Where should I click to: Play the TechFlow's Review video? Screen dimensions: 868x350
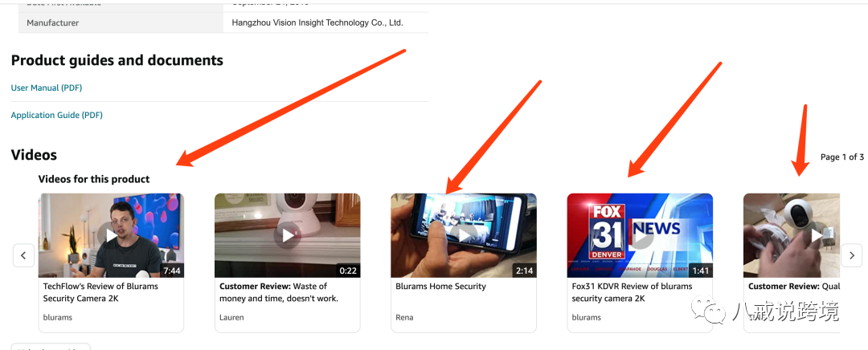tap(111, 235)
